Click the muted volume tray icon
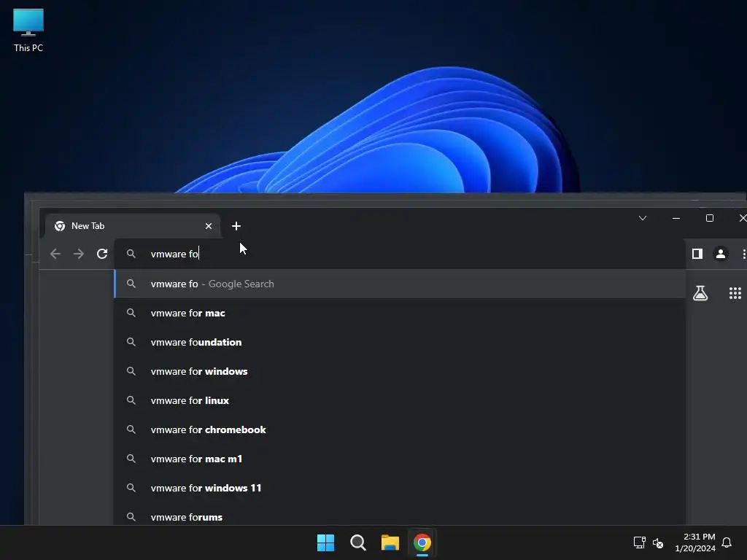The height and width of the screenshot is (560, 747). click(658, 542)
